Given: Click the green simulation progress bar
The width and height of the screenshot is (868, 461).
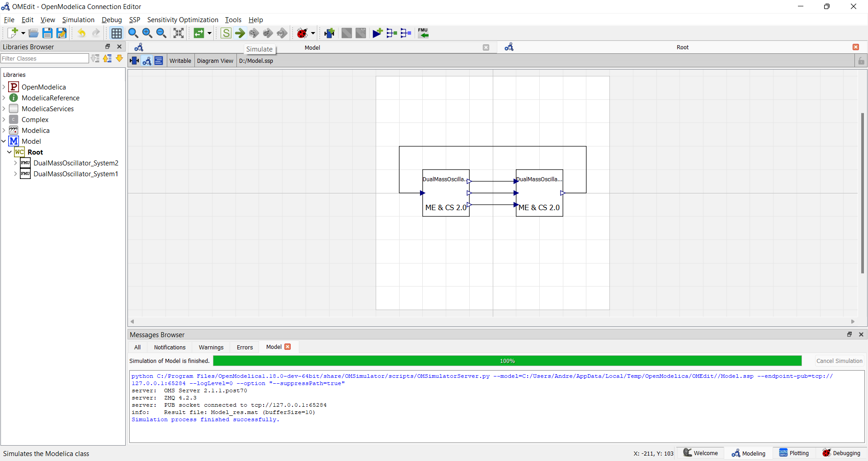Looking at the screenshot, I should point(507,361).
